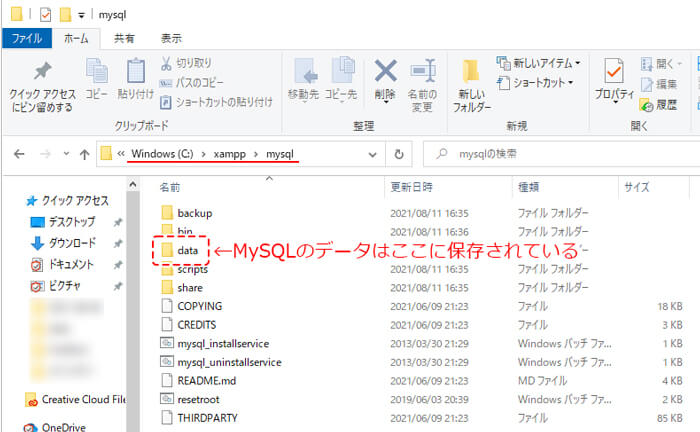Click the Forward navigation arrow
The width and height of the screenshot is (700, 432).
coord(45,154)
